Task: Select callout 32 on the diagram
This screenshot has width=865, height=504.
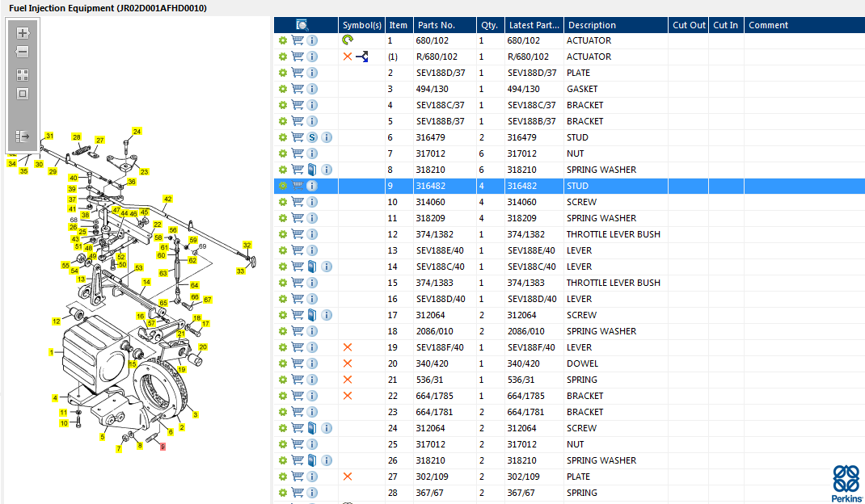Action: pyautogui.click(x=247, y=245)
